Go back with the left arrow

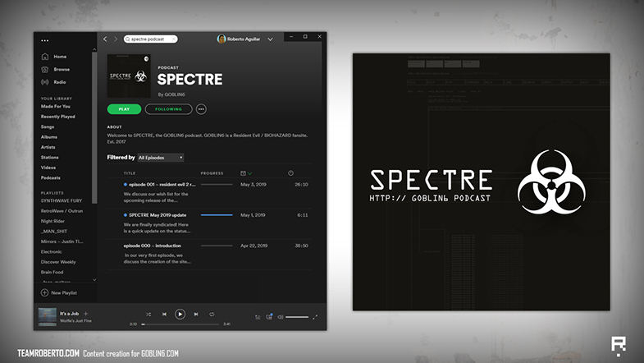105,39
